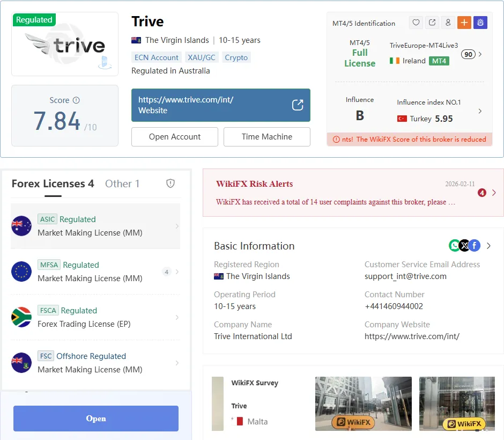Screen dimensions: 504x440
Task: Expand TriveEurope-MT4Live3 server chevron
Action: click(480, 54)
